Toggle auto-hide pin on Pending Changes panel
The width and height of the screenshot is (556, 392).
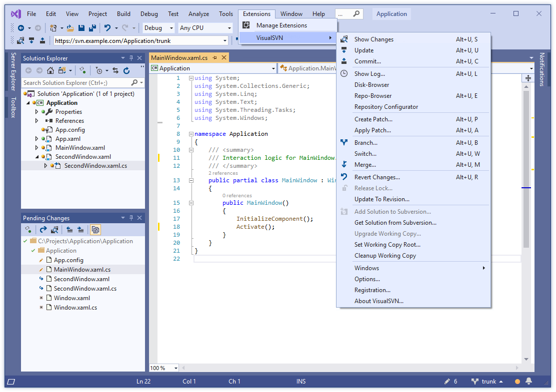click(131, 218)
